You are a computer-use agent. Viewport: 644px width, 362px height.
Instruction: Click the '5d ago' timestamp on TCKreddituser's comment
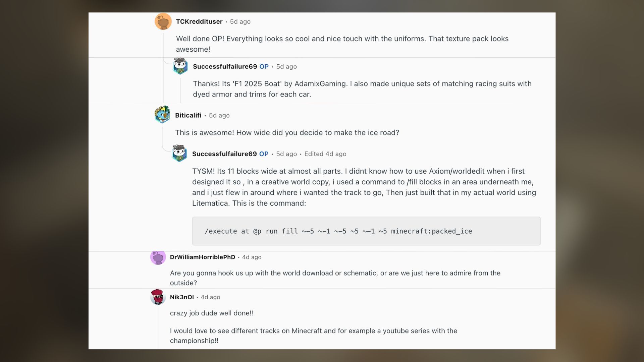coord(239,21)
